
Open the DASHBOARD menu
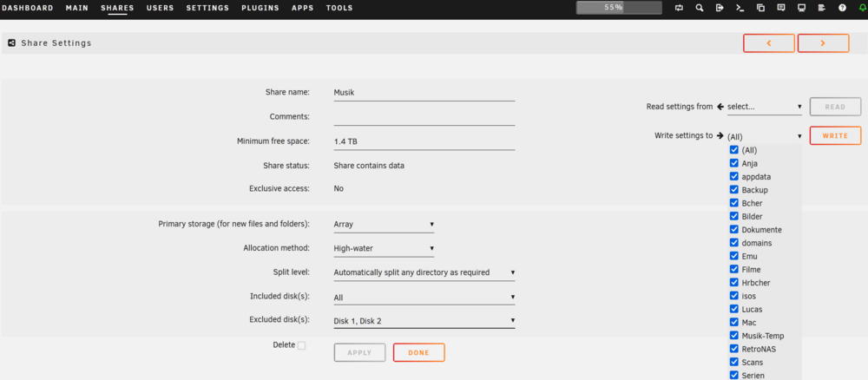pos(28,8)
